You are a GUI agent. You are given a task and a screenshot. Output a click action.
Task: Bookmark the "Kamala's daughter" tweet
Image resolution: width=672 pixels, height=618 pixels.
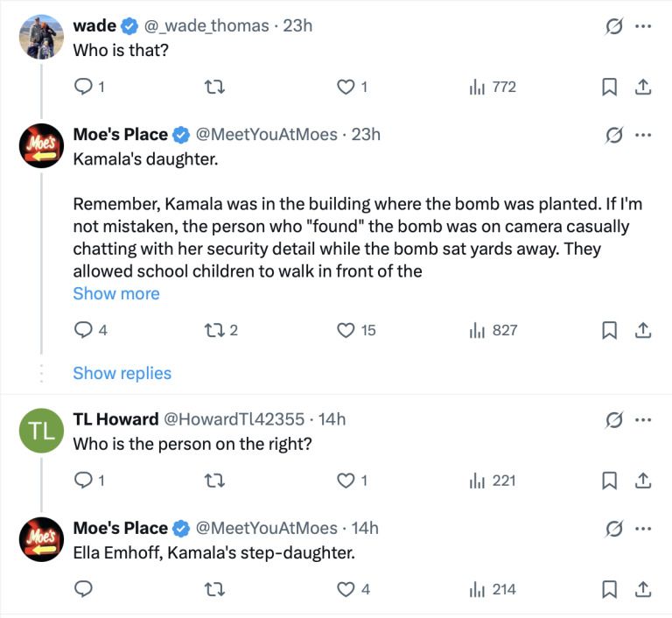(x=610, y=330)
